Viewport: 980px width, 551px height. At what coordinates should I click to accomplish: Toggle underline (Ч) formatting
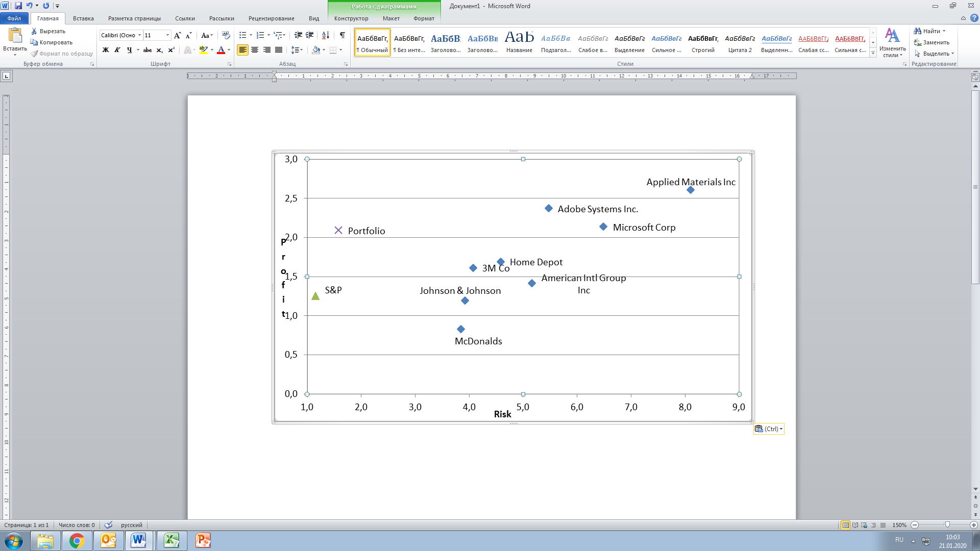point(130,50)
